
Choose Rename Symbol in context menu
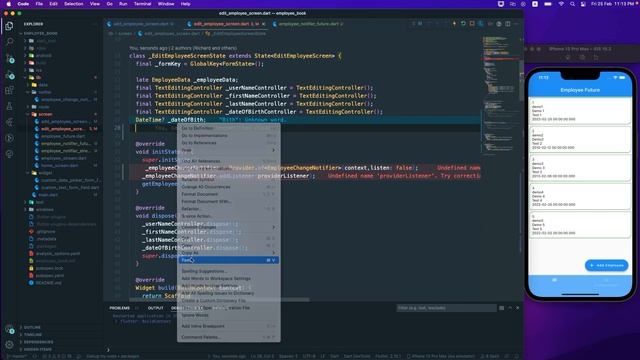228,180
